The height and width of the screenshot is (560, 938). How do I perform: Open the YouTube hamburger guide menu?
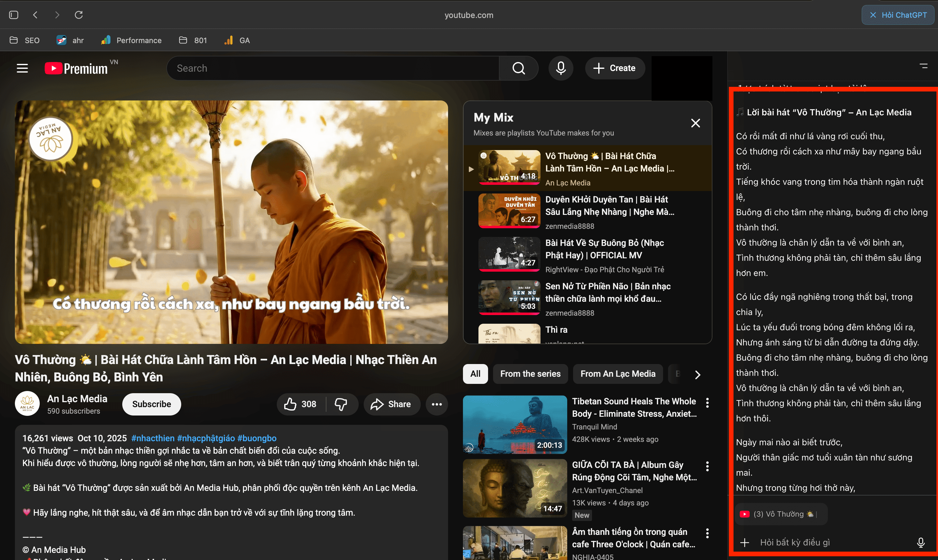22,68
